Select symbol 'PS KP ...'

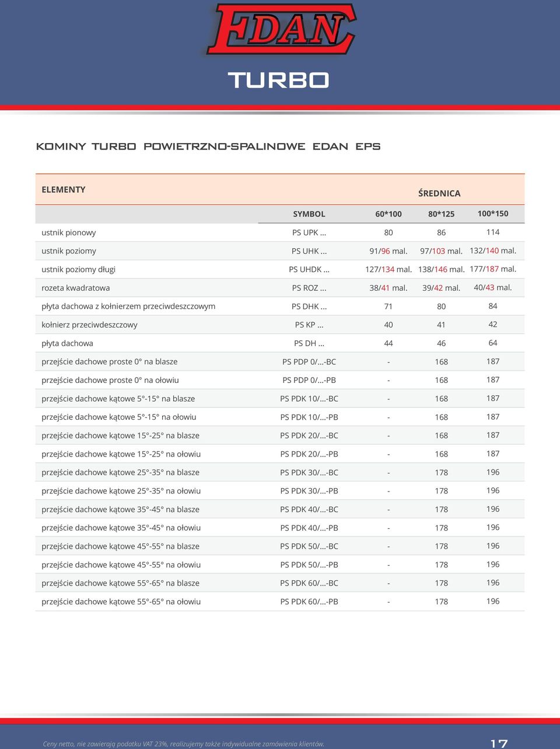point(309,325)
